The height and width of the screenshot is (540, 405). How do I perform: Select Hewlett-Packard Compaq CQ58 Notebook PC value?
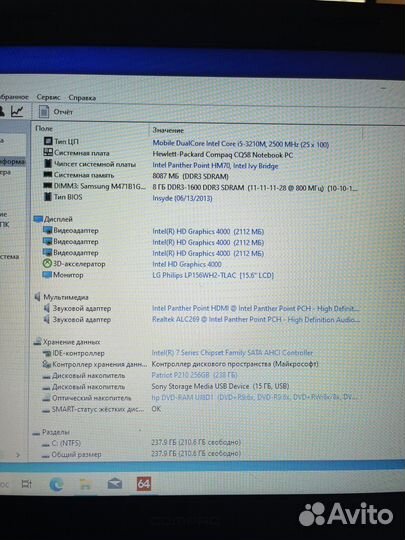coord(223,155)
